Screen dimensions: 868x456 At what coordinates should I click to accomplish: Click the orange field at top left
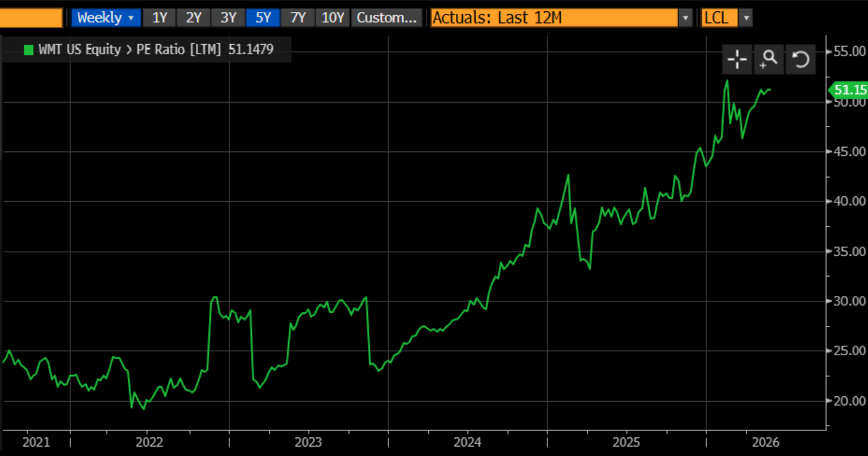(31, 17)
